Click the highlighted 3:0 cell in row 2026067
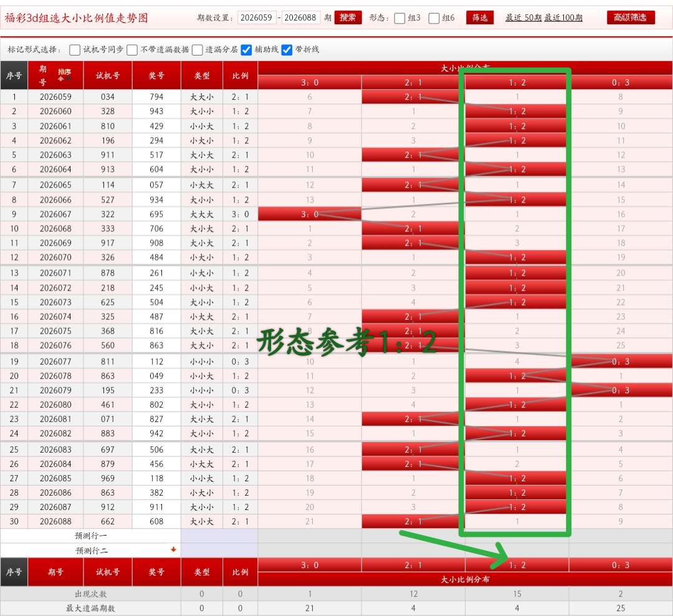673x616 pixels. click(310, 214)
